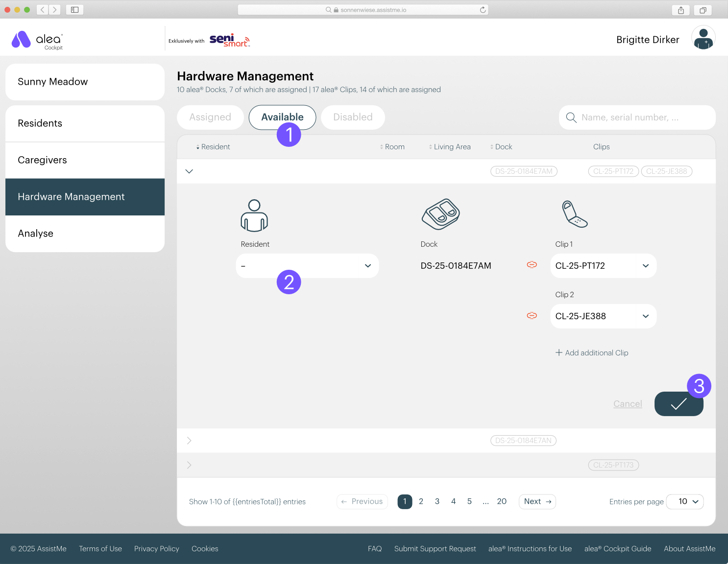Click the Dock device icon above DS-25-0184E7AM
This screenshot has height=564, width=728.
tap(440, 214)
